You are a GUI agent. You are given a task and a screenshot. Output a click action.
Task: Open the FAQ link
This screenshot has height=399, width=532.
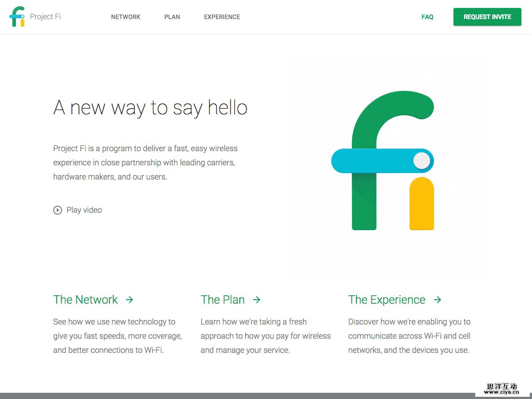click(x=427, y=17)
